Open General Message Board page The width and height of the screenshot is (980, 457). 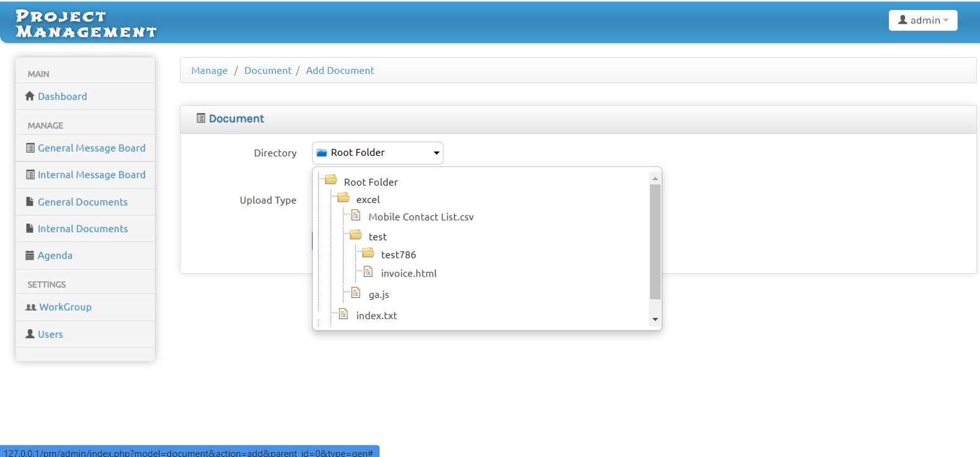coord(92,148)
